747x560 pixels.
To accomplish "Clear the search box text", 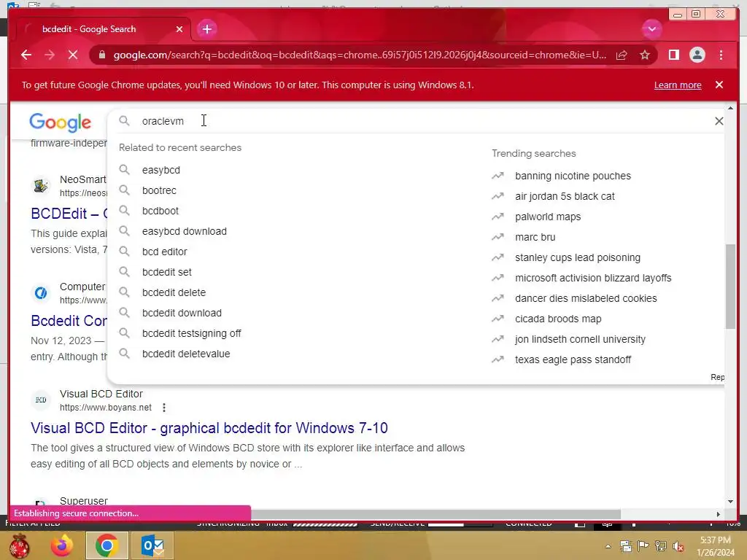I will (x=719, y=121).
